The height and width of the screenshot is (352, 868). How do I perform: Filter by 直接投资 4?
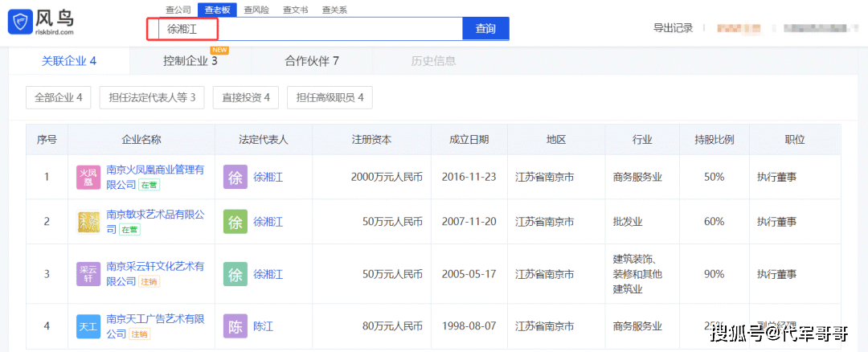pyautogui.click(x=245, y=98)
